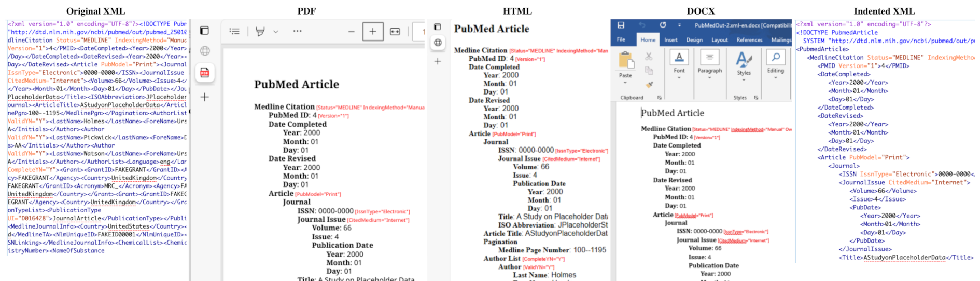Click 'Watson' in Original XML panel
Viewport: 980px width, 281px height.
pyautogui.click(x=94, y=153)
